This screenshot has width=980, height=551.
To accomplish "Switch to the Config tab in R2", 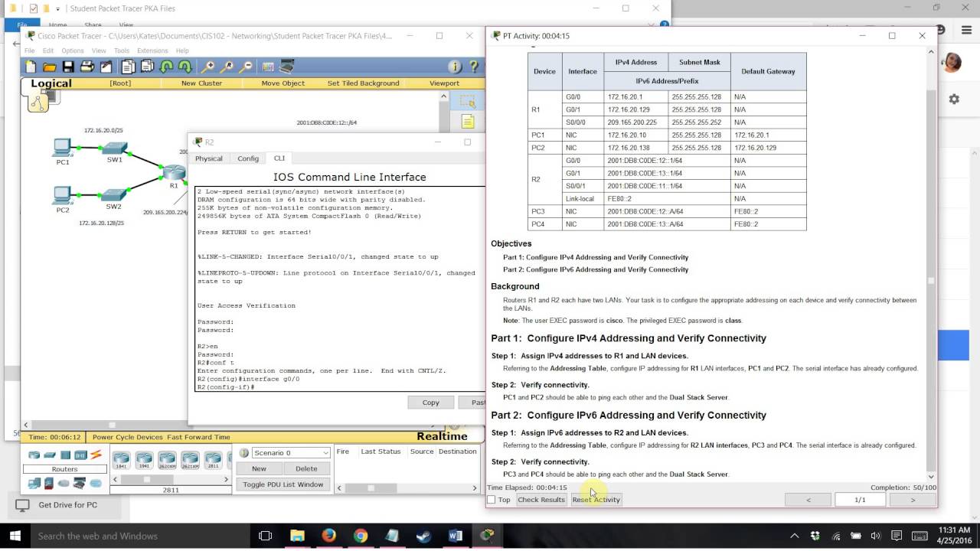I will coord(248,158).
